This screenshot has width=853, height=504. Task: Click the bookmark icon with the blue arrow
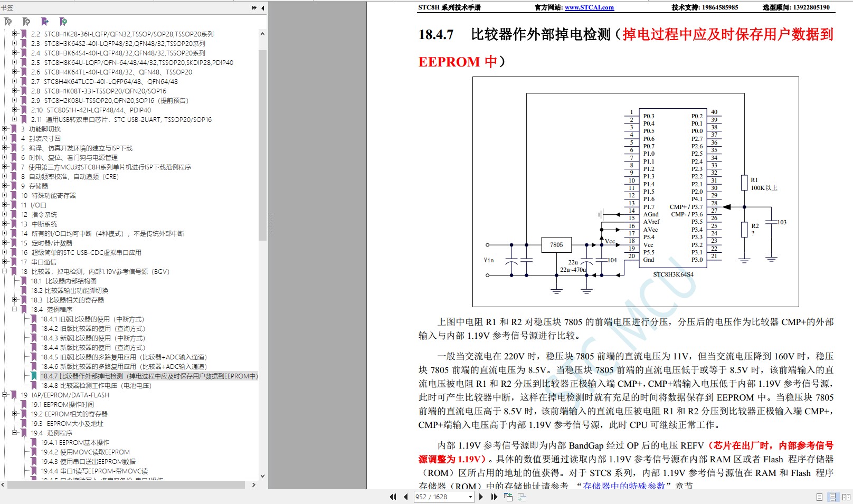(x=45, y=22)
